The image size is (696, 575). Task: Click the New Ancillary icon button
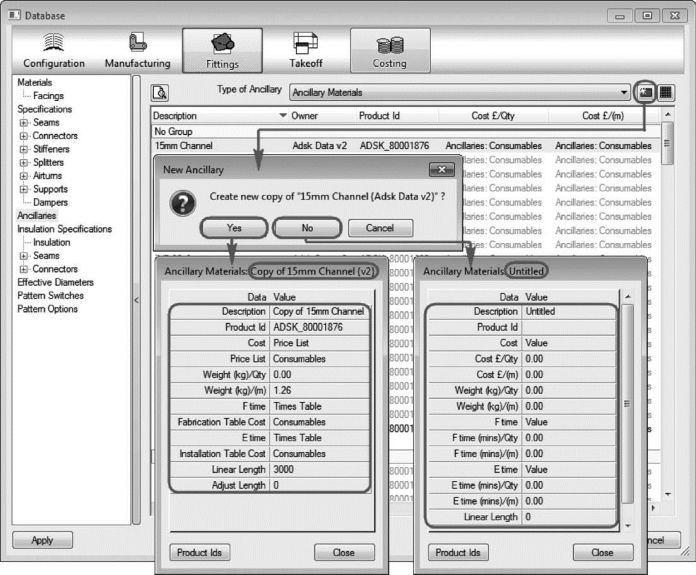pyautogui.click(x=645, y=92)
